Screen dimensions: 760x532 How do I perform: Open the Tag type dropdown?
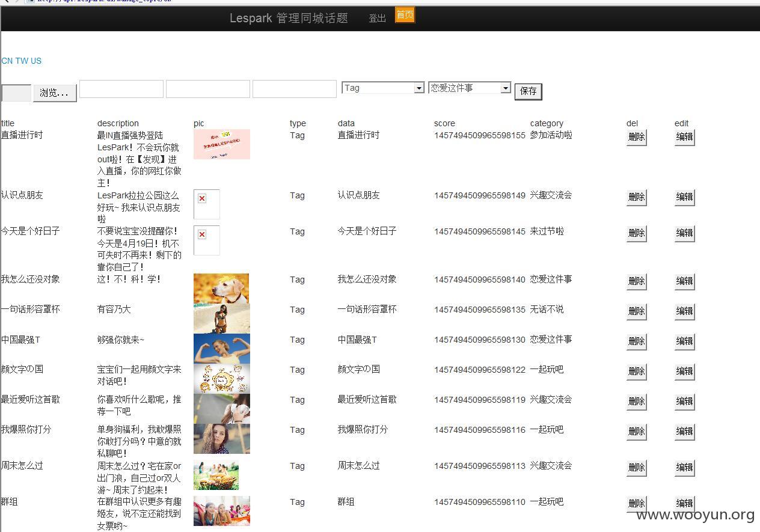(383, 88)
